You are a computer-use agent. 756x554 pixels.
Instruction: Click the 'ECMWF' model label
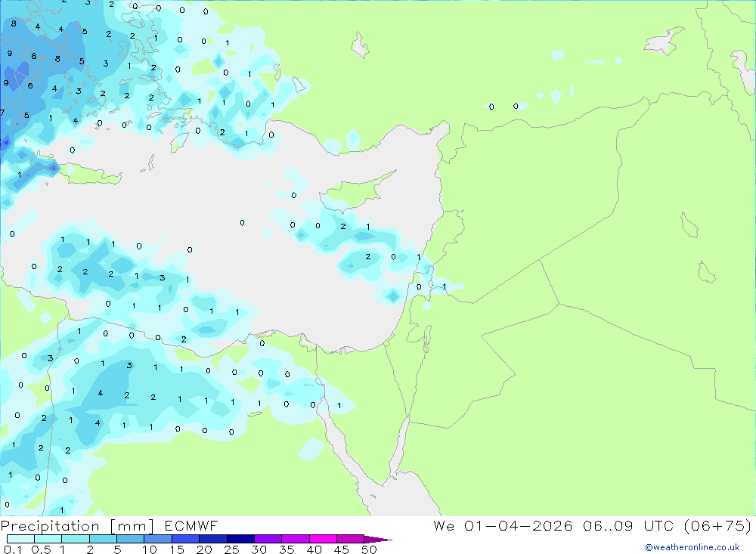191,525
